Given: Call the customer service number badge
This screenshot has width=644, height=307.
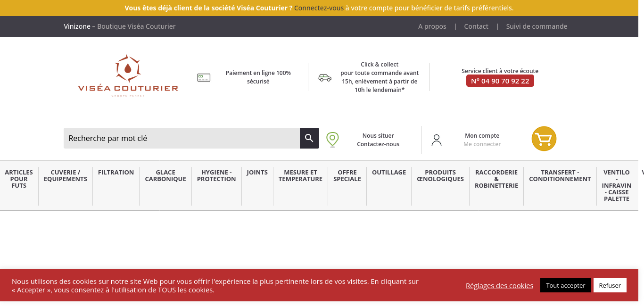Looking at the screenshot, I should point(500,81).
